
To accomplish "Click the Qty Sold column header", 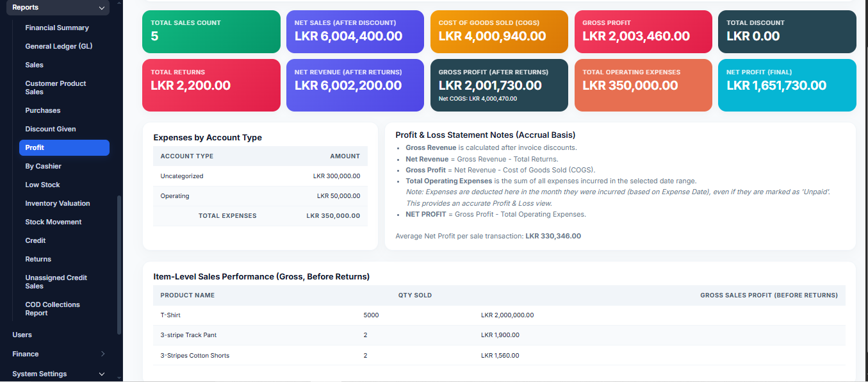I will tap(415, 295).
